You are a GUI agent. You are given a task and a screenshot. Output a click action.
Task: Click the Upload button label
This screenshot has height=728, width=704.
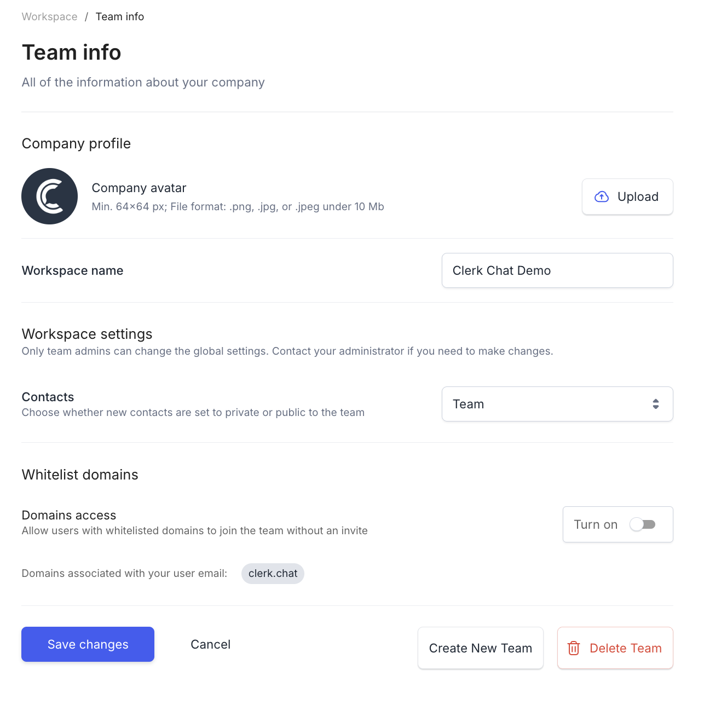[638, 197]
